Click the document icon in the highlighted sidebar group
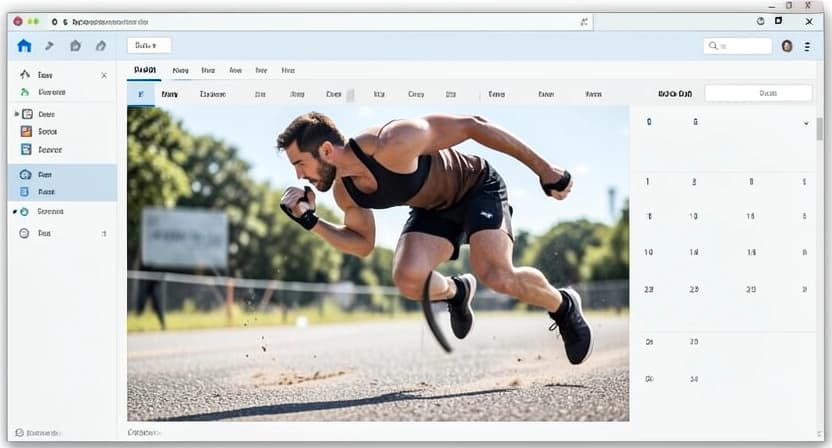This screenshot has height=448, width=832. (x=24, y=192)
